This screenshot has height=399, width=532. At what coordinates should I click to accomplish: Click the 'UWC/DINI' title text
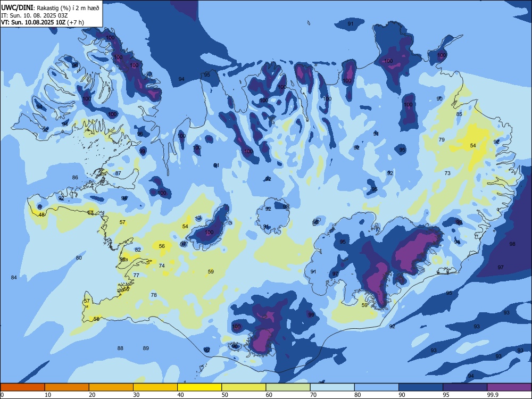pos(17,8)
